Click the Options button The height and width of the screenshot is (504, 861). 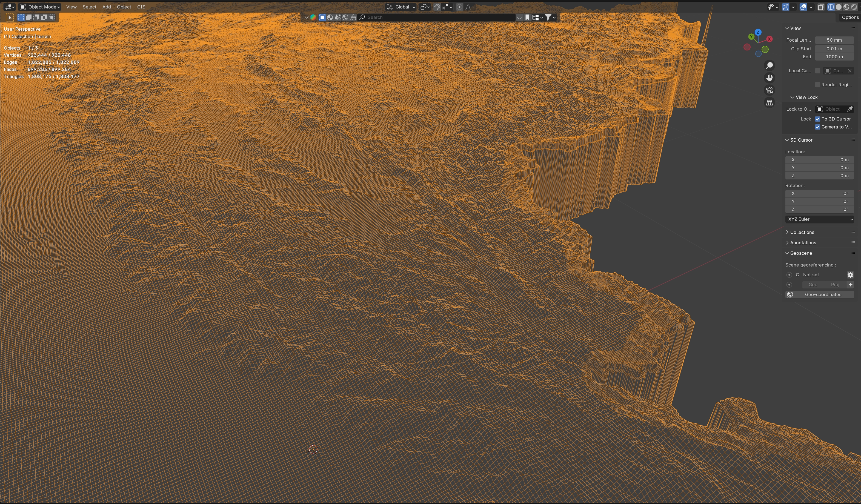(x=850, y=17)
